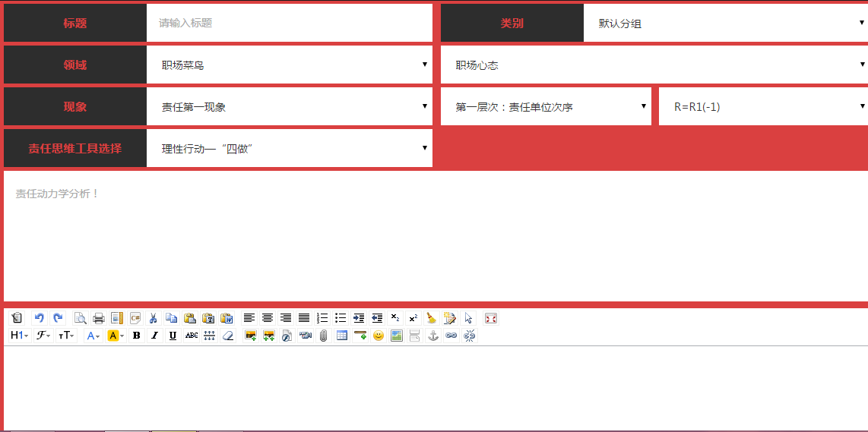This screenshot has width=868, height=432.
Task: Open the yellow text background color picker
Action: (116, 336)
